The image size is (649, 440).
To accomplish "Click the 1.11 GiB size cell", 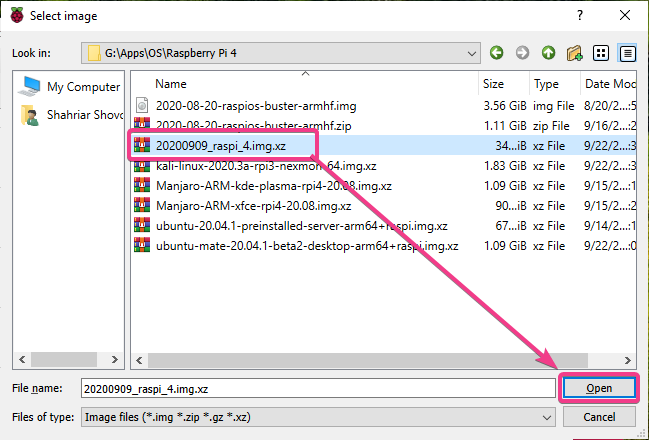I will click(x=505, y=125).
